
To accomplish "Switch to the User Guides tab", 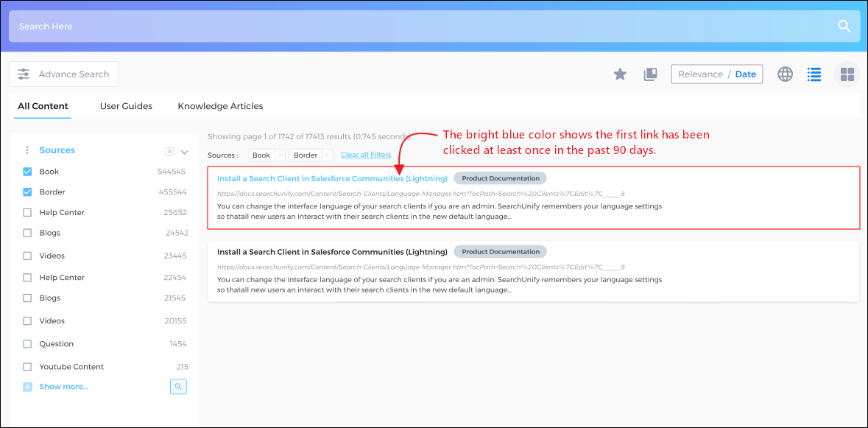I will tap(126, 106).
